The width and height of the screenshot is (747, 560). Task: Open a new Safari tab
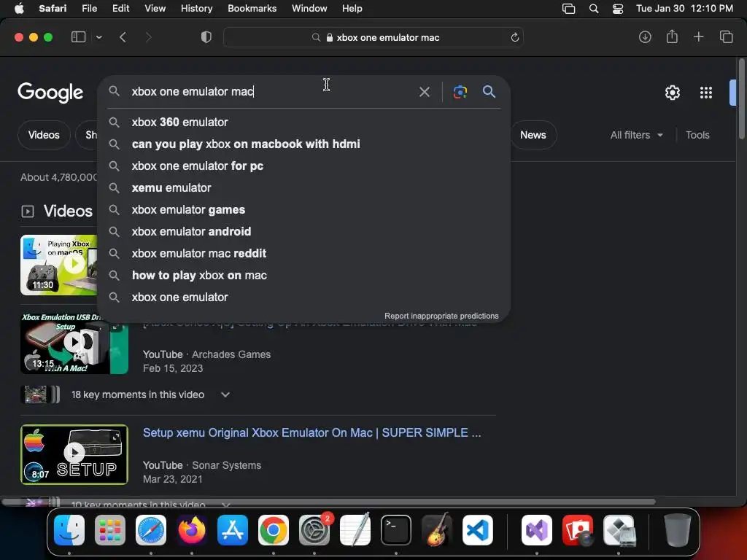(x=698, y=36)
